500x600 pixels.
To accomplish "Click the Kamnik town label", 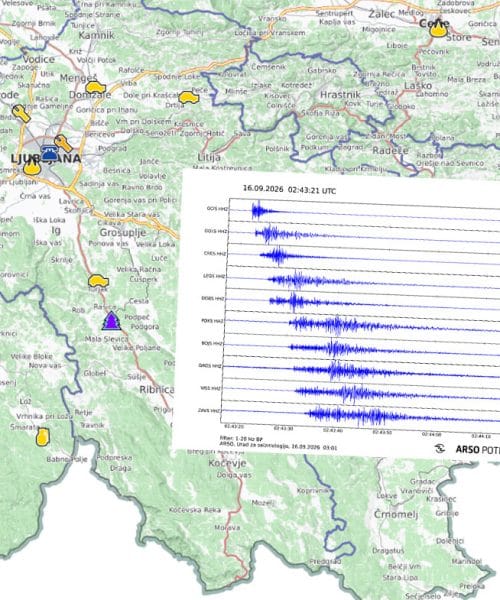I will coord(96,36).
